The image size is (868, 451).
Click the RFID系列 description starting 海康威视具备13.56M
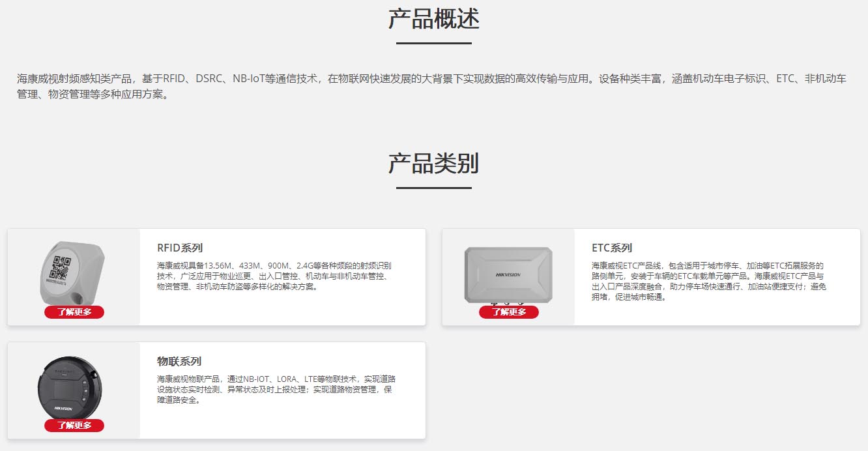[274, 276]
